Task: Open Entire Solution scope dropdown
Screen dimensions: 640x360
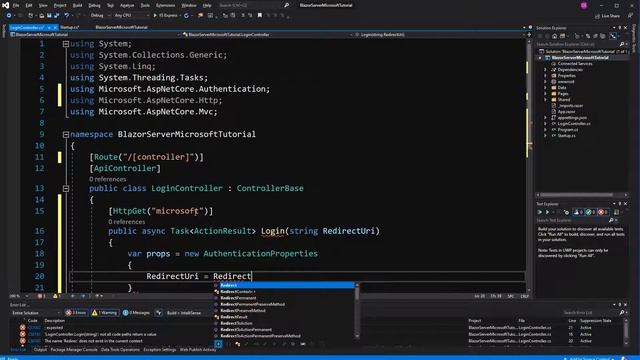Action: [36, 313]
